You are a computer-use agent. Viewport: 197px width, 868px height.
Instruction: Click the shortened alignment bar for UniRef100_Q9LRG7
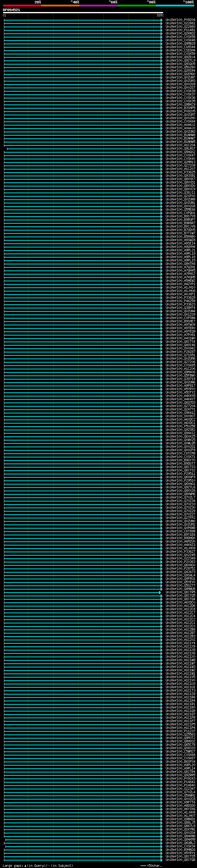85,149
